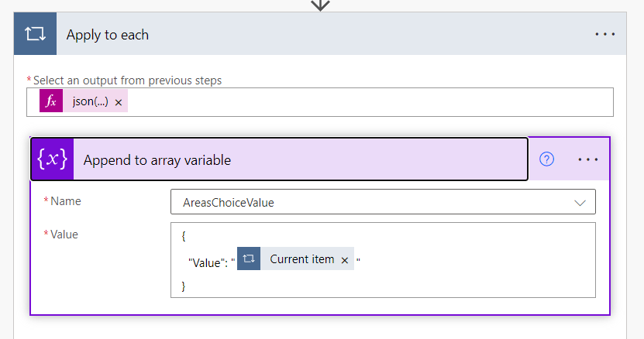
Task: Click the opening brace line in the Value field
Action: pos(184,235)
